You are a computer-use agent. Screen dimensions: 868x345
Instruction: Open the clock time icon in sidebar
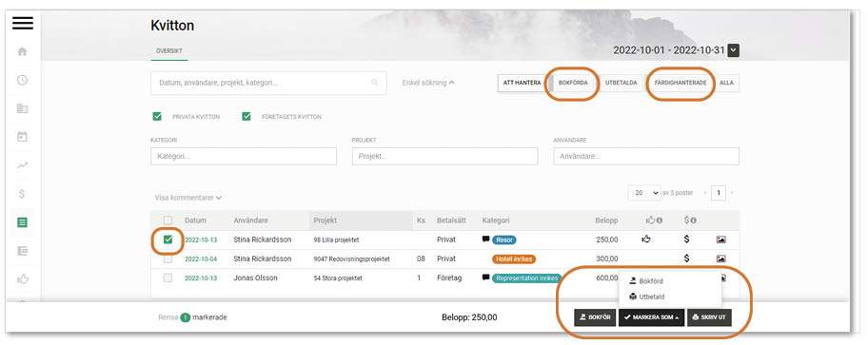coord(22,80)
